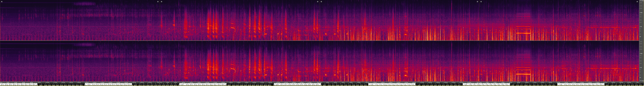
Task: Click the first clip's fade-out handle
Action: coord(158,2)
